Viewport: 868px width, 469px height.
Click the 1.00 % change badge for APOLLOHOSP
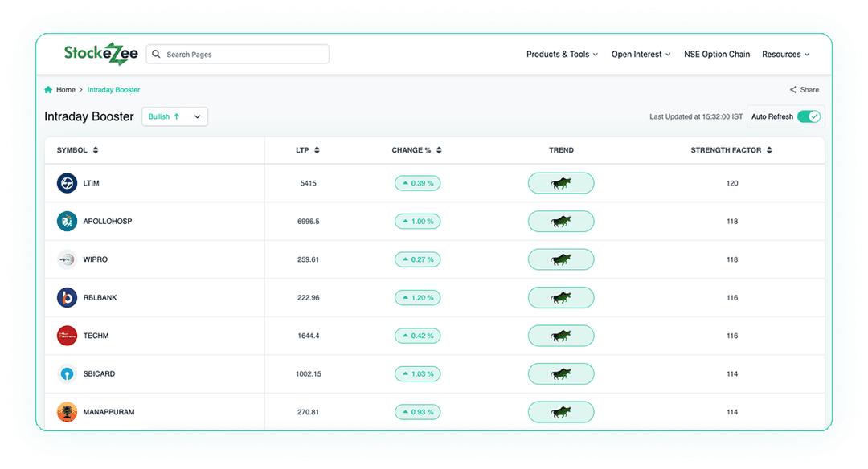pos(417,221)
